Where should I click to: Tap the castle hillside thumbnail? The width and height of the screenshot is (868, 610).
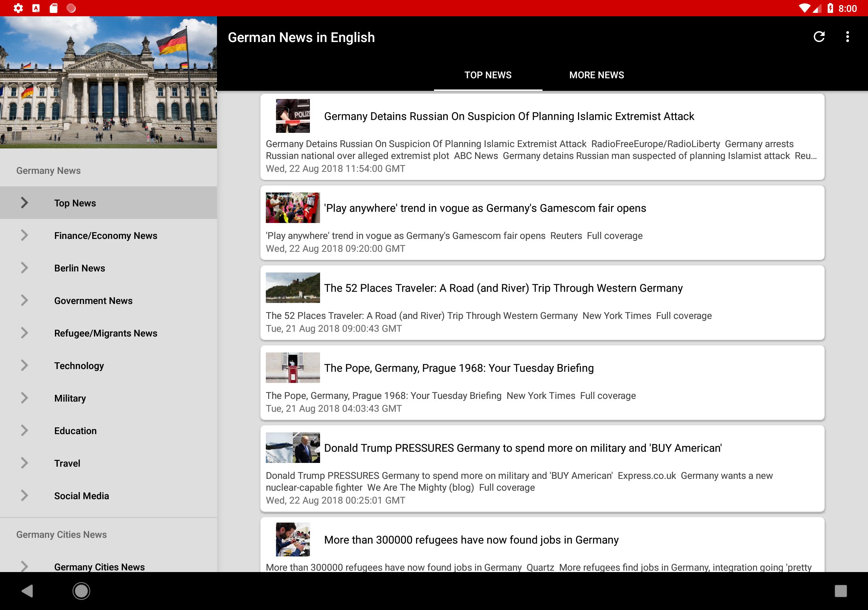293,288
